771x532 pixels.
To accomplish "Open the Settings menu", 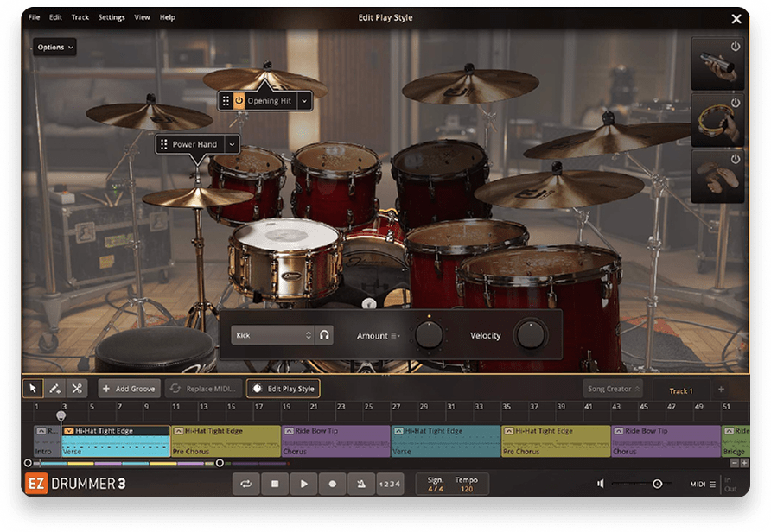I will click(112, 17).
